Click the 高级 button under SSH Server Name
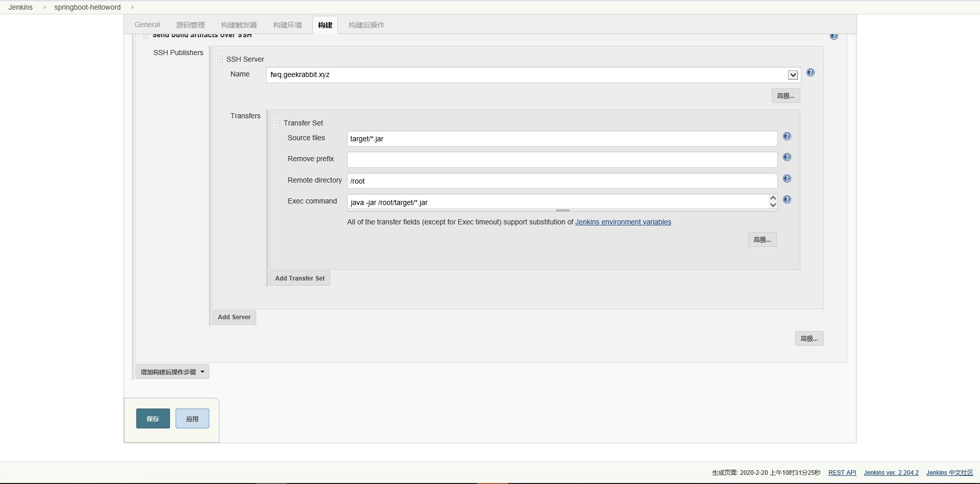 point(786,96)
